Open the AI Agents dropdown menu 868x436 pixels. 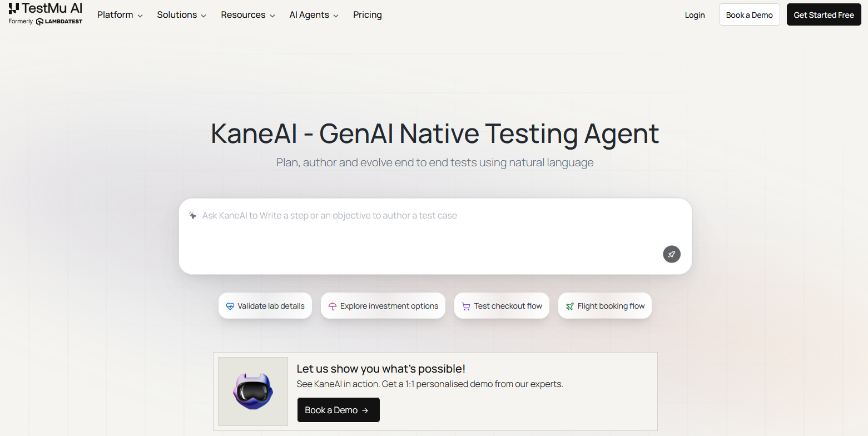tap(314, 15)
